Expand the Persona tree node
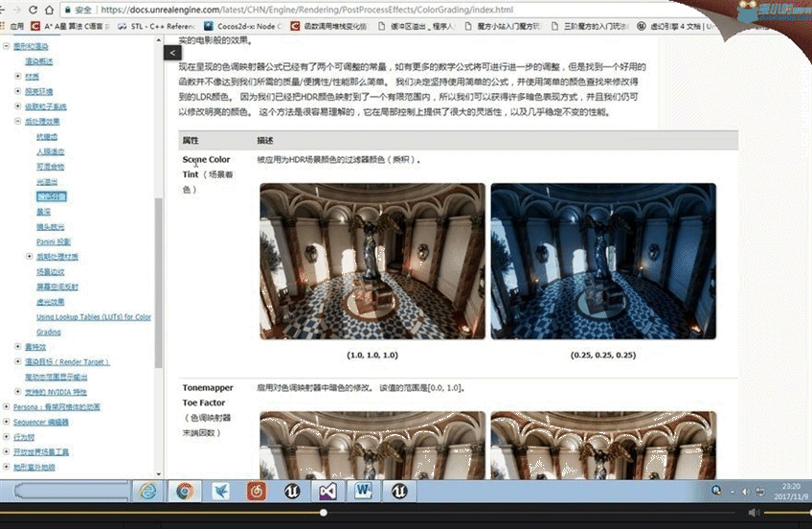This screenshot has width=812, height=529. tap(6, 406)
